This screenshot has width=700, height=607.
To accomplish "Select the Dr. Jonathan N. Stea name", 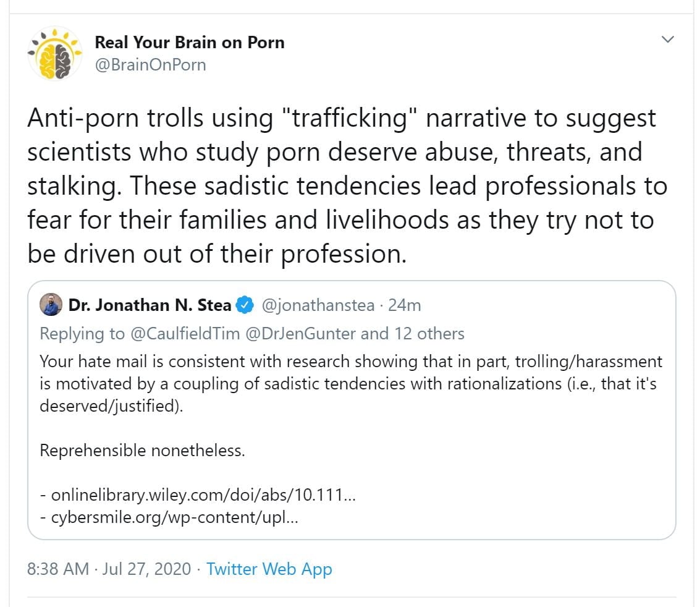I will (150, 305).
